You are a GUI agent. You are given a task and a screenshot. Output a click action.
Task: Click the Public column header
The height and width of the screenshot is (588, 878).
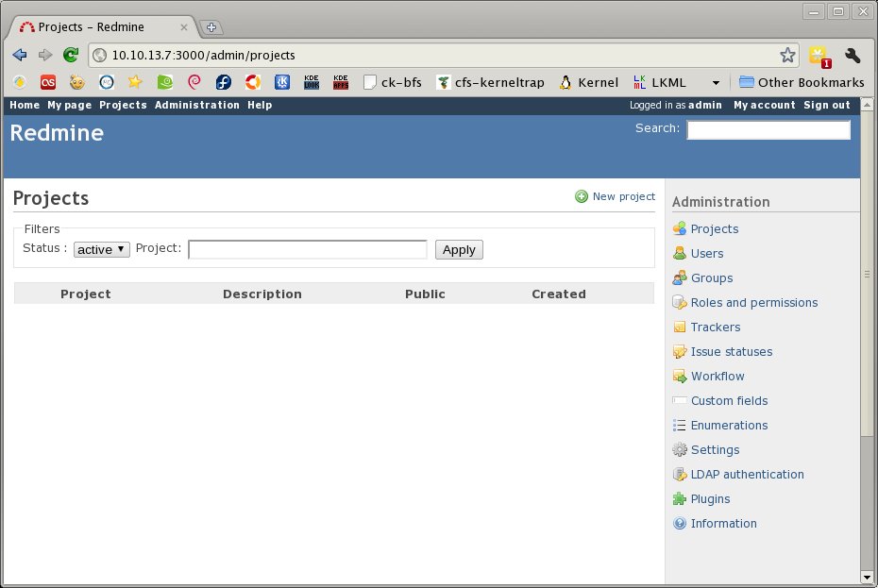tap(425, 294)
